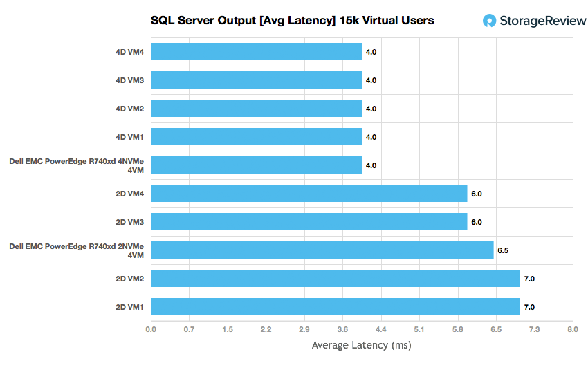Select the 2D VM1 bar
Screen dimensions: 588x370
click(336, 307)
